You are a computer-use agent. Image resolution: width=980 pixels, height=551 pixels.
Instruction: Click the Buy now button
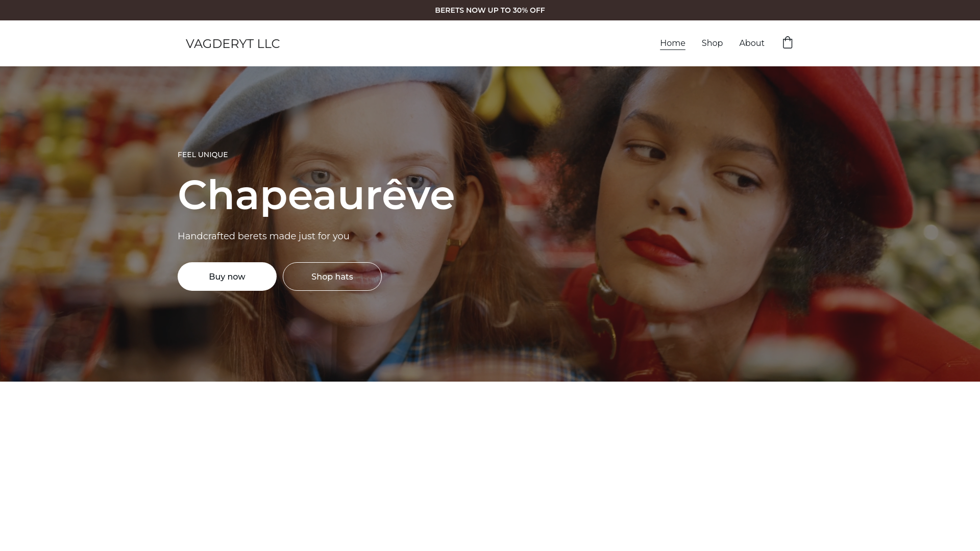pyautogui.click(x=227, y=277)
